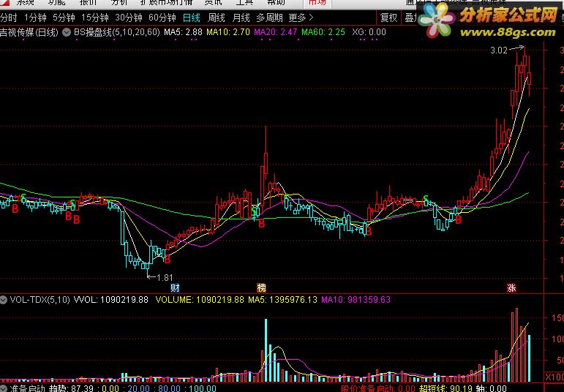Screen dimensions: 564x392
Task: Click the MA5: 2.88 readout
Action: 183,32
